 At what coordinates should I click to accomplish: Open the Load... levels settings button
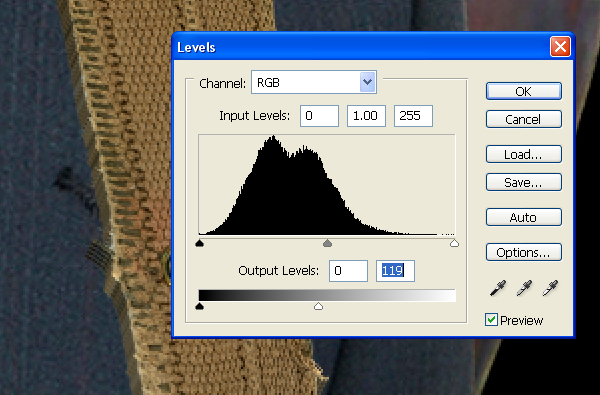pyautogui.click(x=524, y=154)
